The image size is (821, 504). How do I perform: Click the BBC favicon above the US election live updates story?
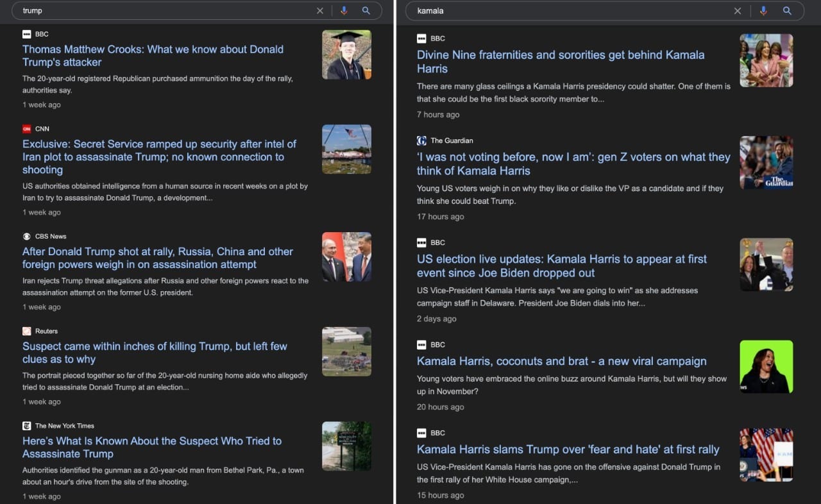click(x=421, y=242)
